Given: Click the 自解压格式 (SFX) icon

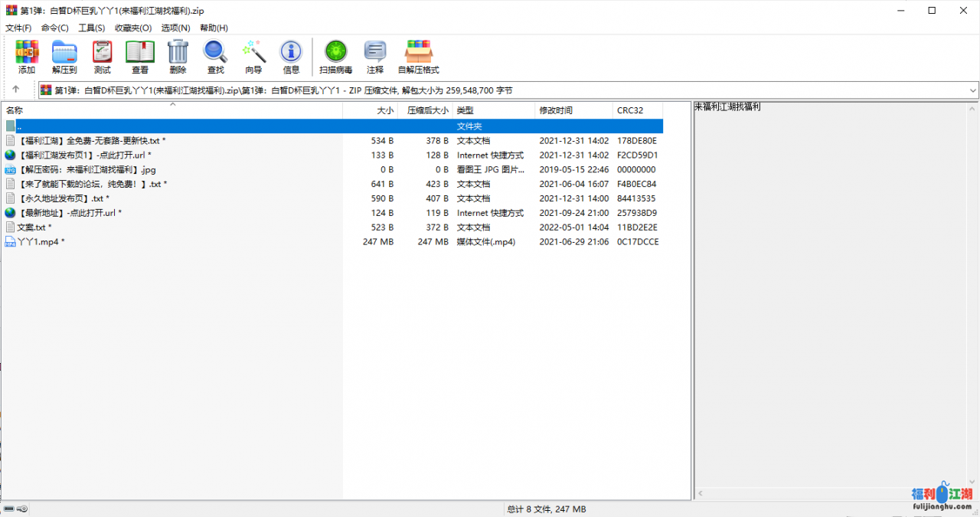Looking at the screenshot, I should point(419,57).
